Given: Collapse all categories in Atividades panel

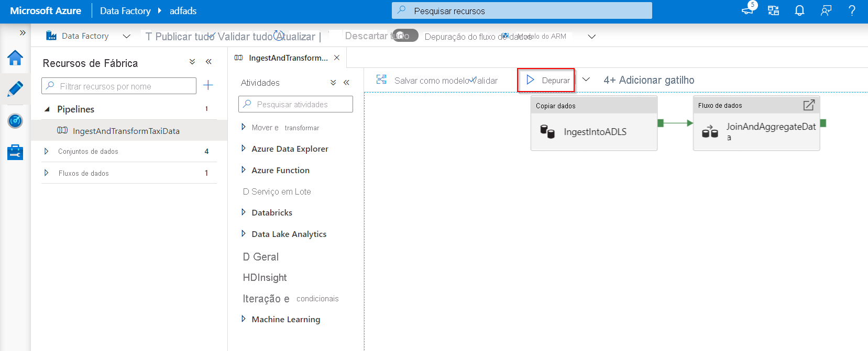Looking at the screenshot, I should click(x=333, y=83).
